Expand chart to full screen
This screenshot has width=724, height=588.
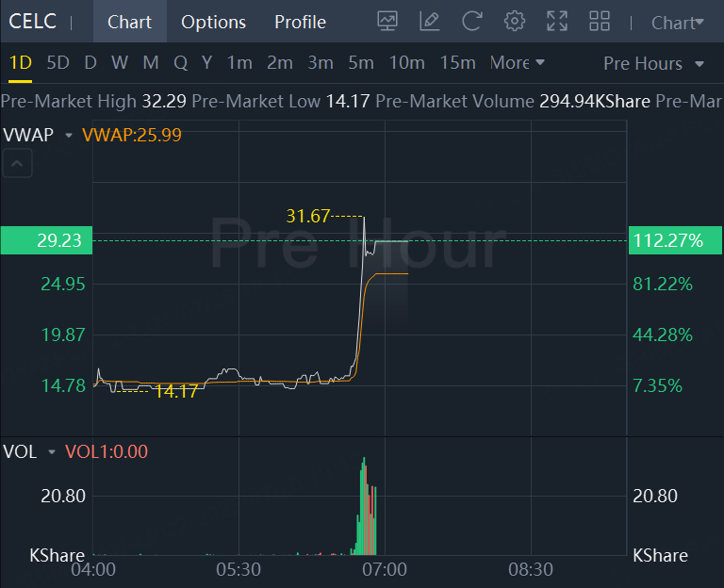pyautogui.click(x=557, y=21)
